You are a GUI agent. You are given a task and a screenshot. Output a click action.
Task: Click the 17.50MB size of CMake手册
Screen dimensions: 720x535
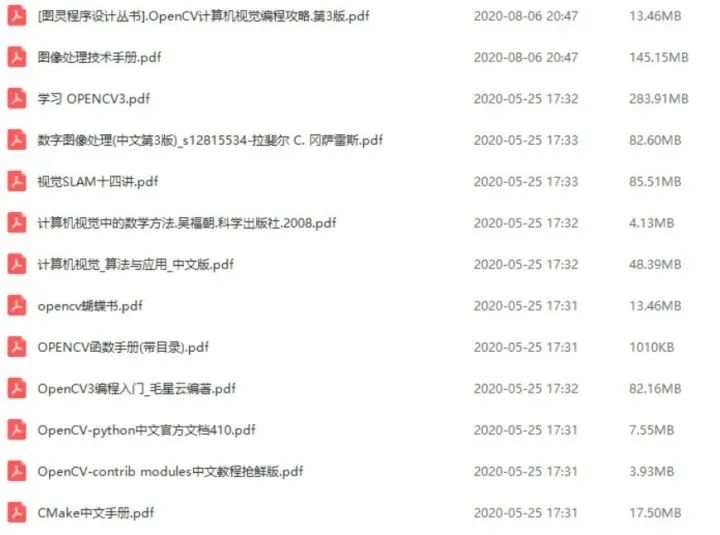pyautogui.click(x=655, y=513)
